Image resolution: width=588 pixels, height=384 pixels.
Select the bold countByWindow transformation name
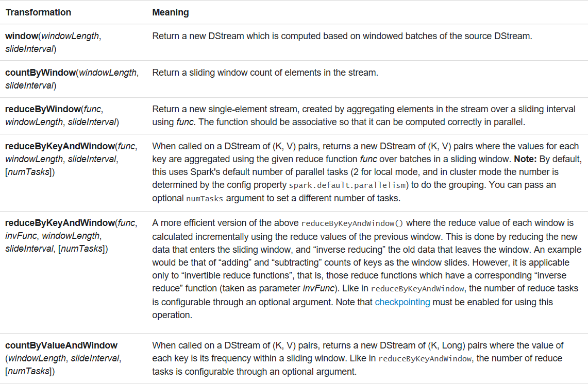point(40,73)
